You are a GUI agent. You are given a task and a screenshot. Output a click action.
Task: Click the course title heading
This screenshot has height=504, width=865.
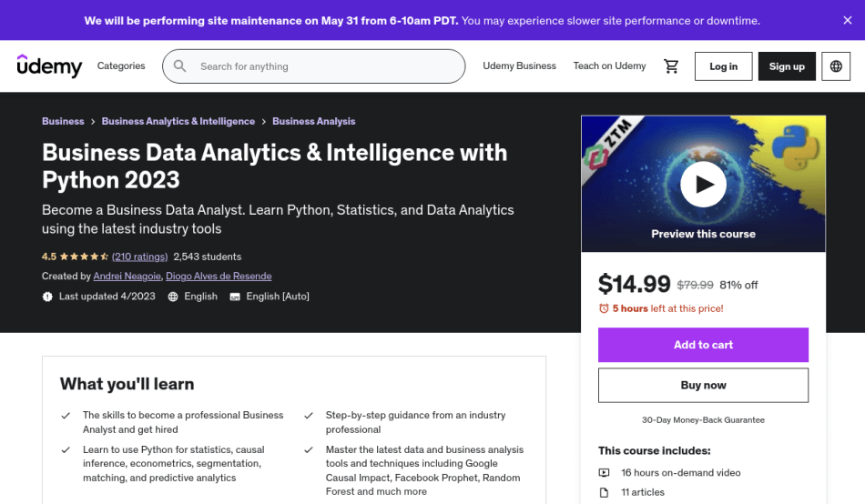(x=275, y=166)
